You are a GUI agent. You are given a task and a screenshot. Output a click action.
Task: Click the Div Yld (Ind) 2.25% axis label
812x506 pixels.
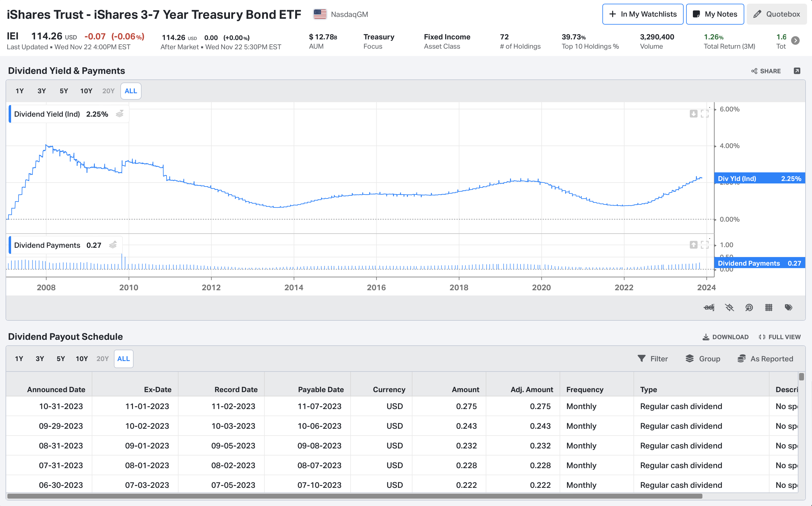pyautogui.click(x=759, y=179)
